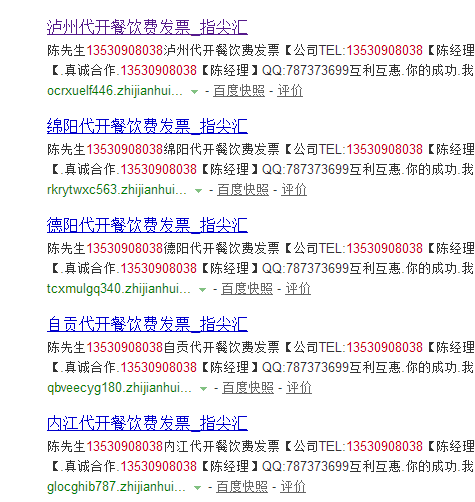Click snippet text 陈先生13530908038绵阳代开餐饮费发票
Screen dimensions: 475x502
coord(163,149)
